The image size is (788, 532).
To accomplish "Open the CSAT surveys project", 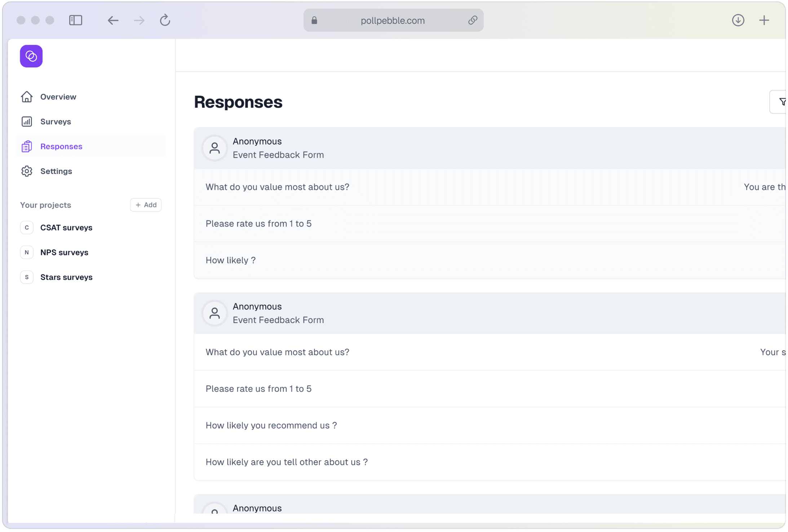I will coord(66,228).
